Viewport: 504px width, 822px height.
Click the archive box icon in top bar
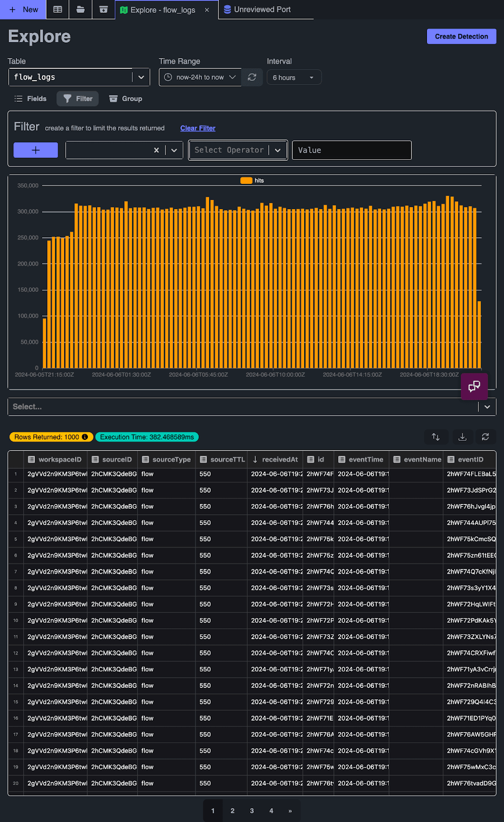[103, 10]
